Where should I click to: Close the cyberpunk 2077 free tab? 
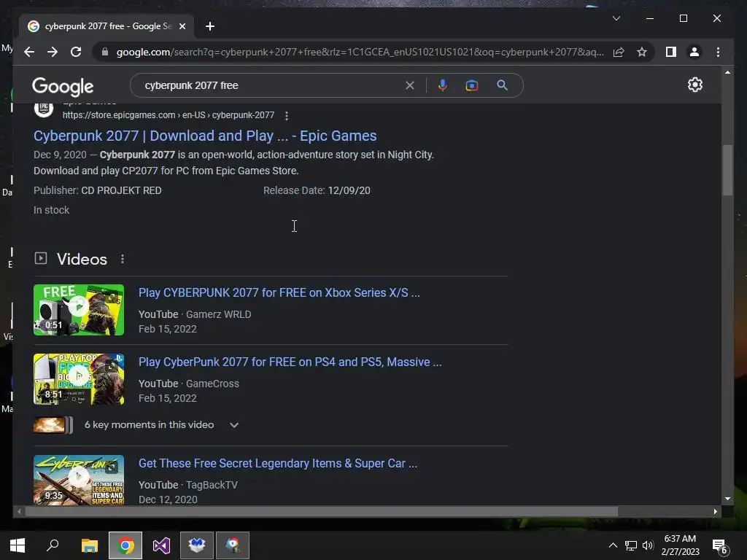click(182, 26)
